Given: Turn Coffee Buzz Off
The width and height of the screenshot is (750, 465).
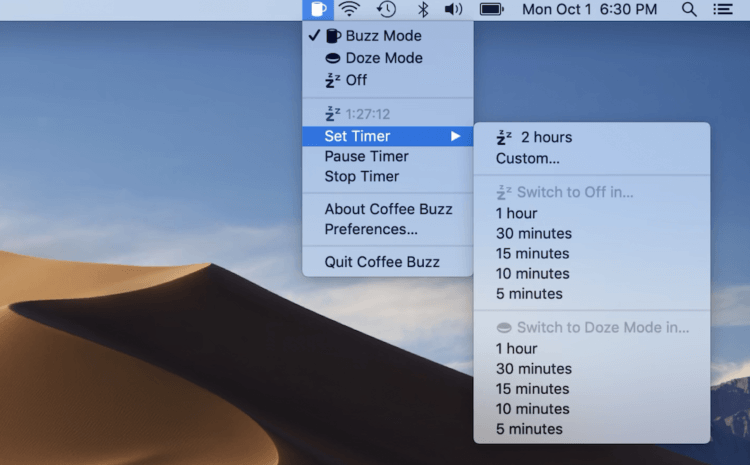Looking at the screenshot, I should [x=388, y=80].
